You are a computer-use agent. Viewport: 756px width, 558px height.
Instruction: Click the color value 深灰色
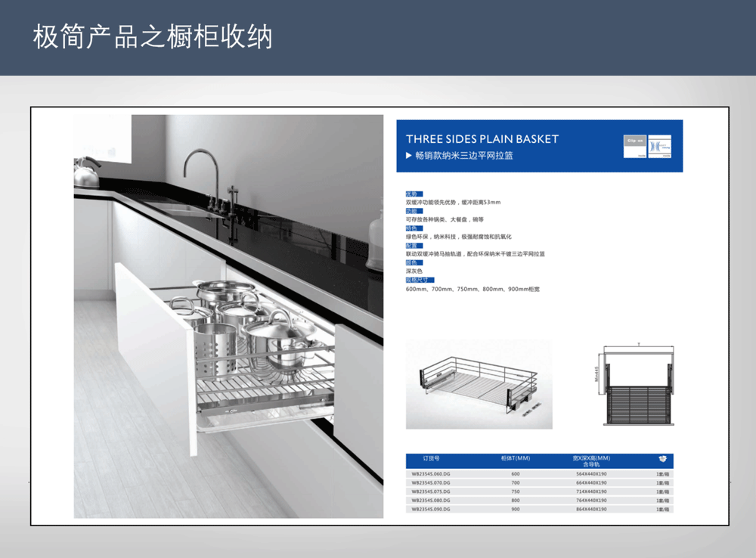414,271
